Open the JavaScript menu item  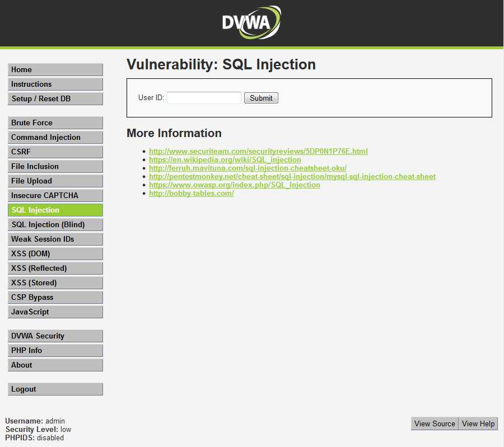55,312
